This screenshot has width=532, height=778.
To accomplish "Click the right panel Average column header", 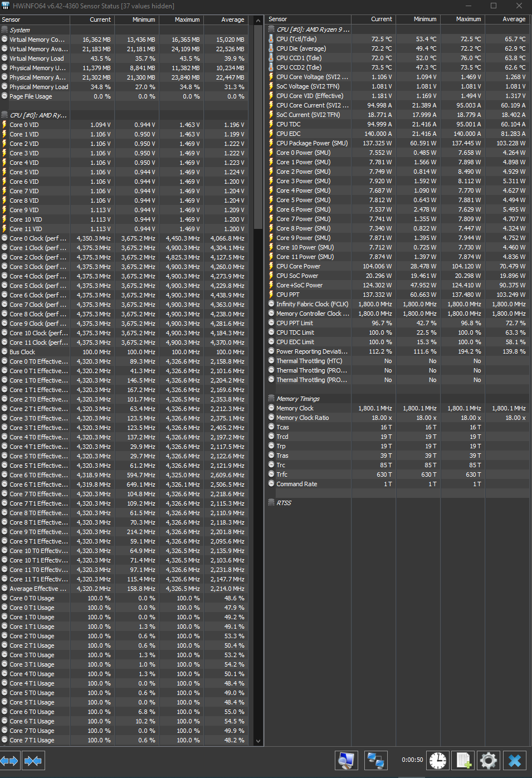I will (507, 19).
